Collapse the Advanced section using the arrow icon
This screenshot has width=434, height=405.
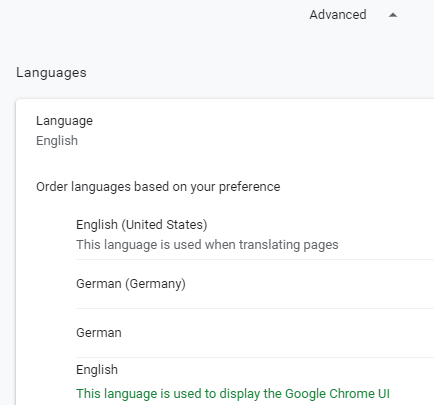(x=393, y=15)
